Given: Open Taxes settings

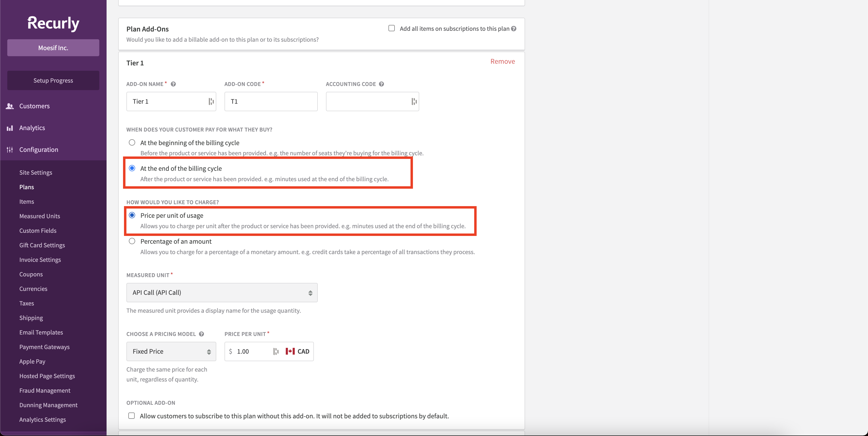Looking at the screenshot, I should pos(27,303).
